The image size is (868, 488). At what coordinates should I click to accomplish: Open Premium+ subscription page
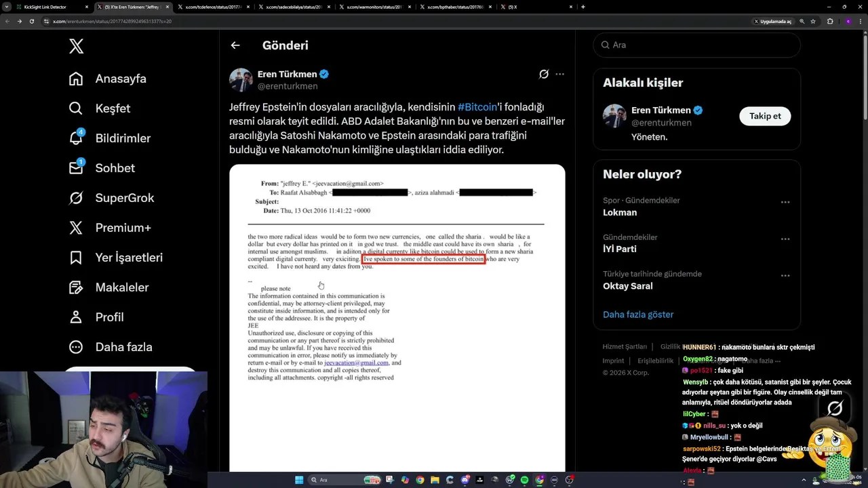pos(110,228)
